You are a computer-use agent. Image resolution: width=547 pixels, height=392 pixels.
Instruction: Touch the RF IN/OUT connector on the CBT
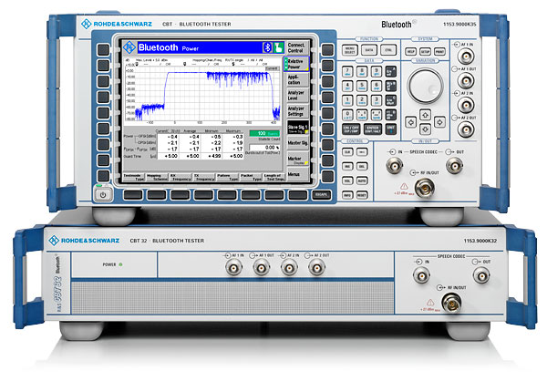tap(425, 188)
